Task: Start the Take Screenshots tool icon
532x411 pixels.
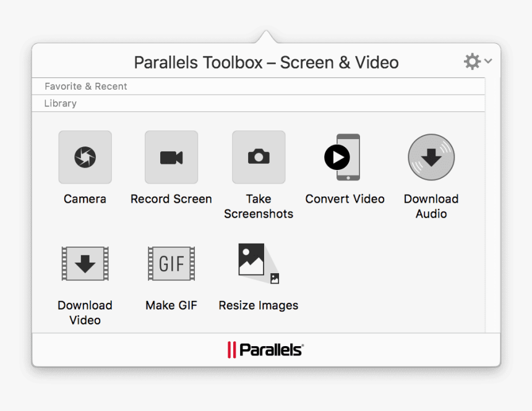Action: [259, 158]
